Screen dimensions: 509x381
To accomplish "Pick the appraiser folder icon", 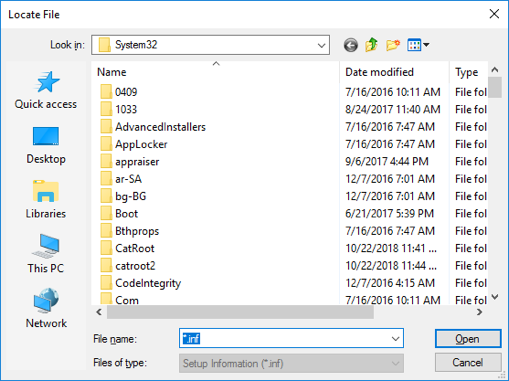I will (x=106, y=161).
